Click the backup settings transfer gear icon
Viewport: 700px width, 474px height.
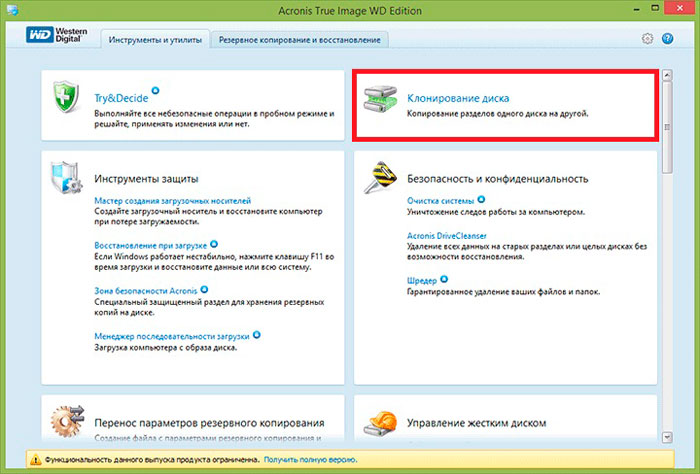tap(67, 421)
